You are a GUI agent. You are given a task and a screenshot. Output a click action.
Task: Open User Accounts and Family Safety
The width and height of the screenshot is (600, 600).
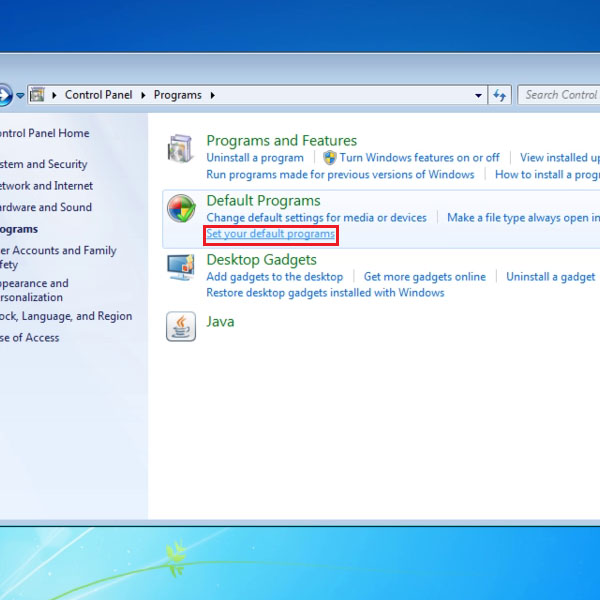(58, 257)
